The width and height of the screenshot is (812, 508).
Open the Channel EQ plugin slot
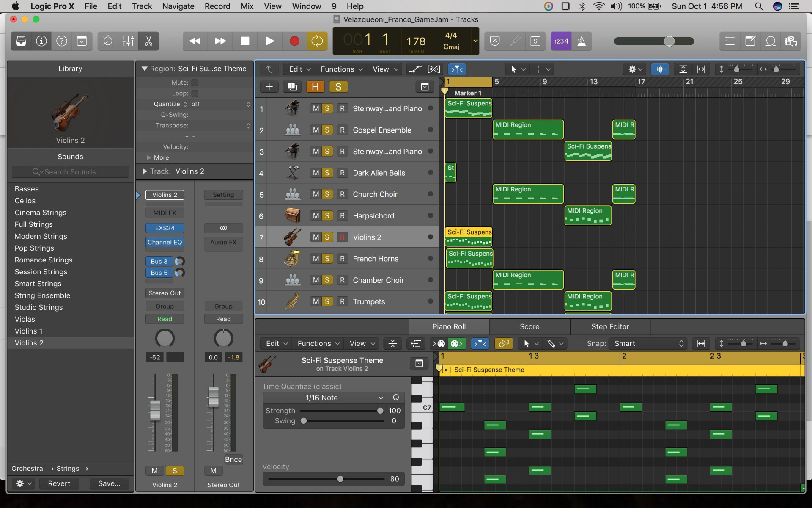coord(165,243)
